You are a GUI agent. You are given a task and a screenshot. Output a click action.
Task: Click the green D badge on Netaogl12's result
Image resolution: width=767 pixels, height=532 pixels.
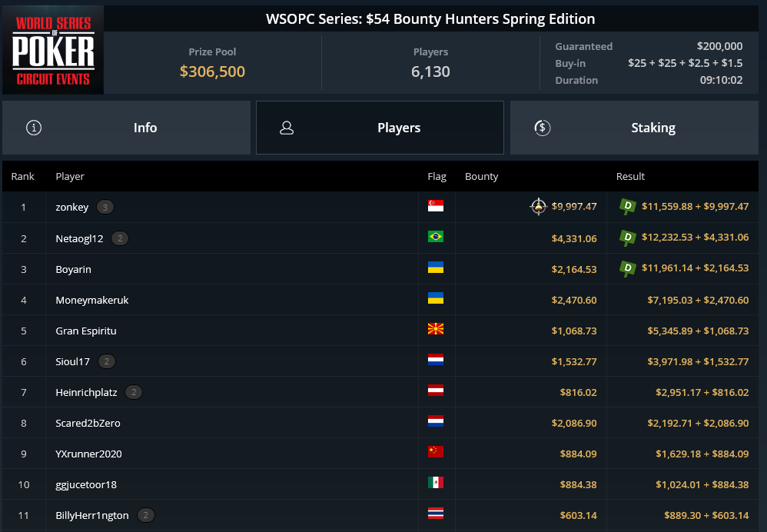(628, 238)
